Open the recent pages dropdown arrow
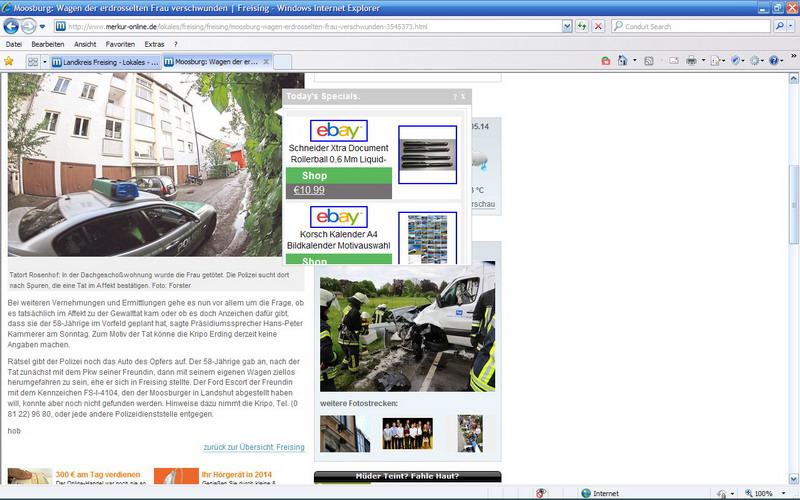The width and height of the screenshot is (800, 500). tap(42, 27)
